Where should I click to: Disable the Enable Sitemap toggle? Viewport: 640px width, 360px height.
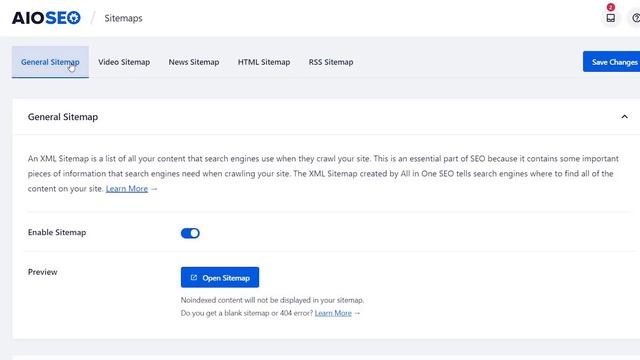tap(190, 233)
